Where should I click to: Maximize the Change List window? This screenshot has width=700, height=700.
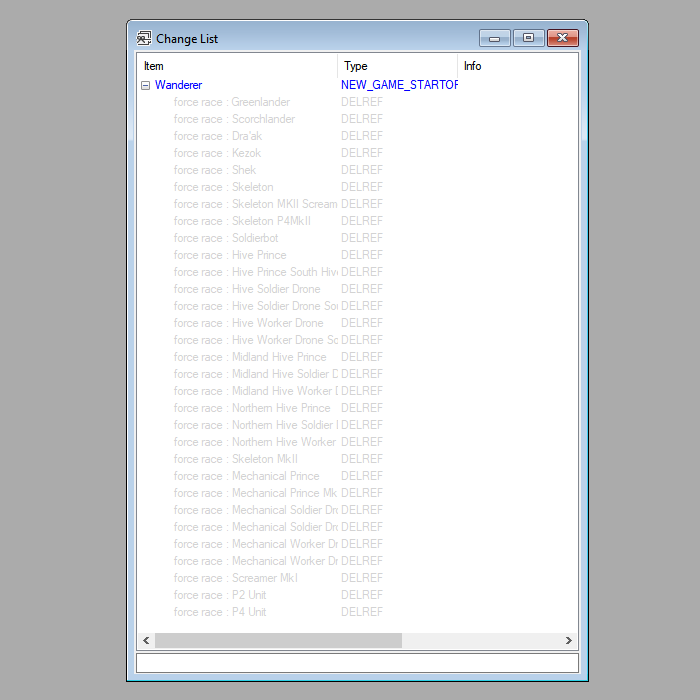pos(529,38)
